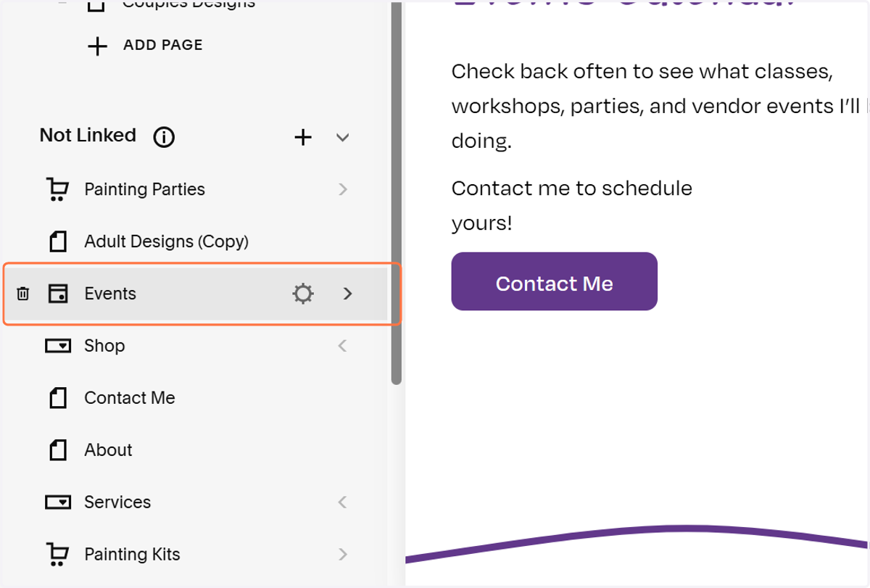Click the Adult Designs (Copy) page icon
Screen dimensions: 870x588
58,241
